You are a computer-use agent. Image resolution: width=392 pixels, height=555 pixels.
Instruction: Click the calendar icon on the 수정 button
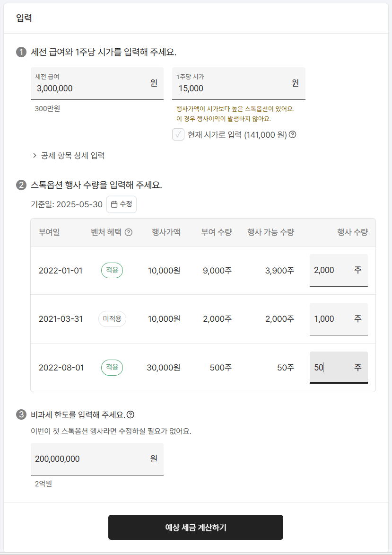113,204
